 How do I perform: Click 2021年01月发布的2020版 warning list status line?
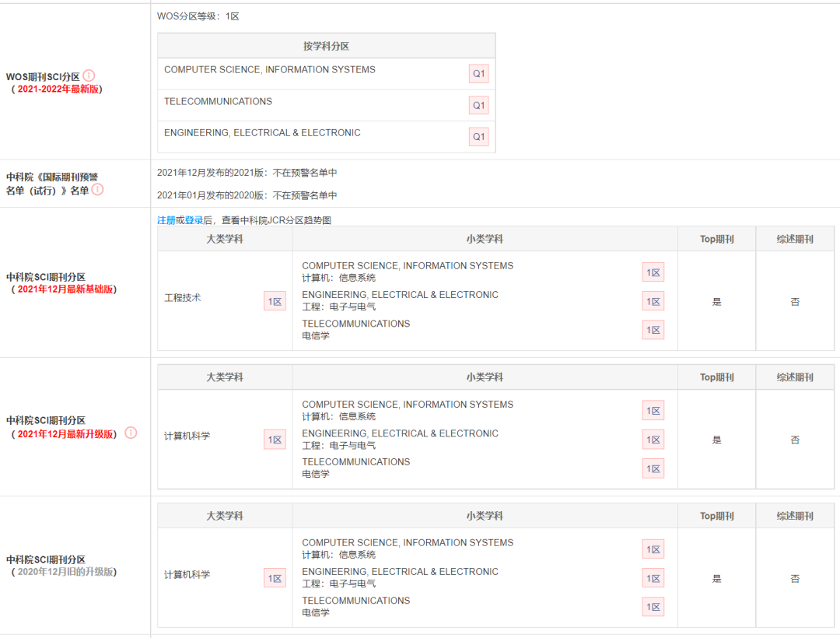coord(247,195)
